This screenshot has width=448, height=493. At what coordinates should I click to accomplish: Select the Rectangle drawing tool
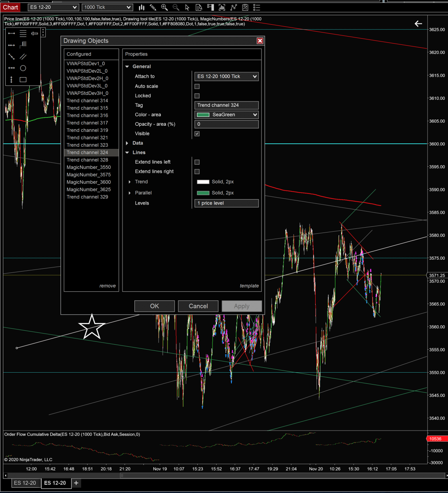point(23,80)
